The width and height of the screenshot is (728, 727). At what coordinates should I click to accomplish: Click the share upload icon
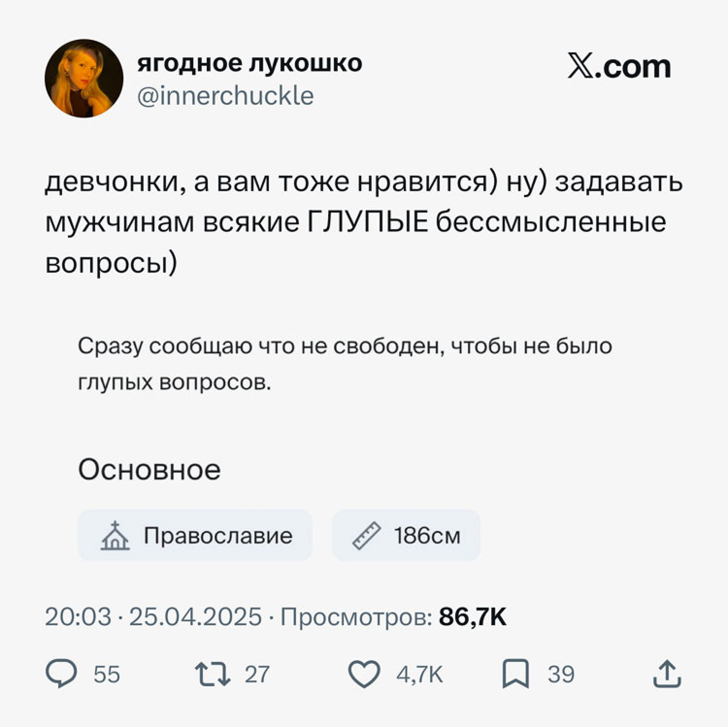tap(667, 674)
